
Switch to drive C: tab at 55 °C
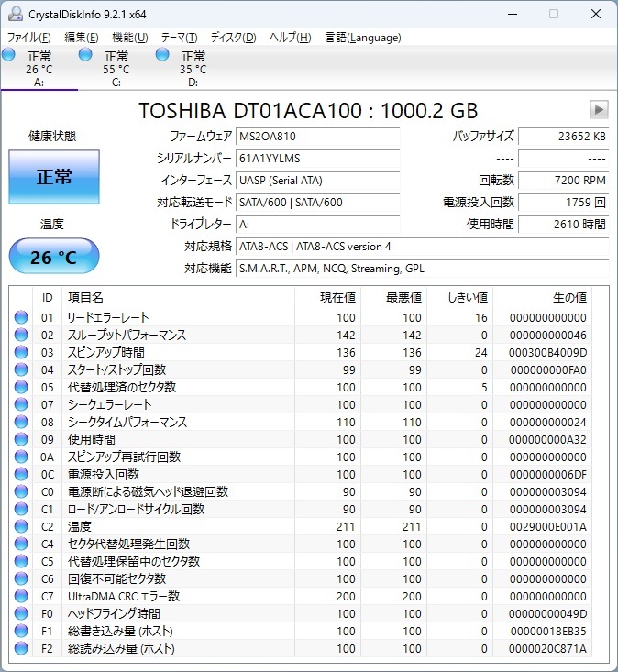[116, 69]
